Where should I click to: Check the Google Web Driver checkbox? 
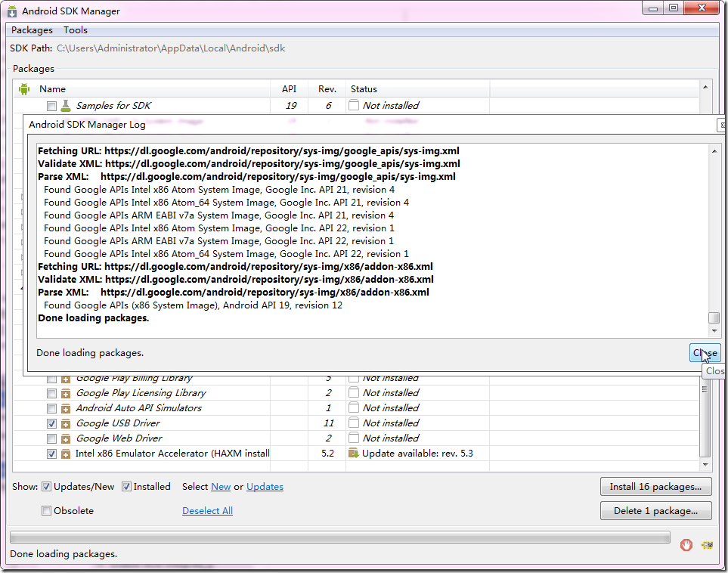click(x=51, y=438)
